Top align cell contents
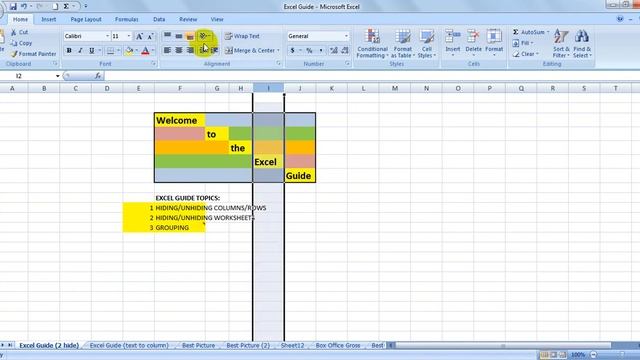 [x=167, y=36]
